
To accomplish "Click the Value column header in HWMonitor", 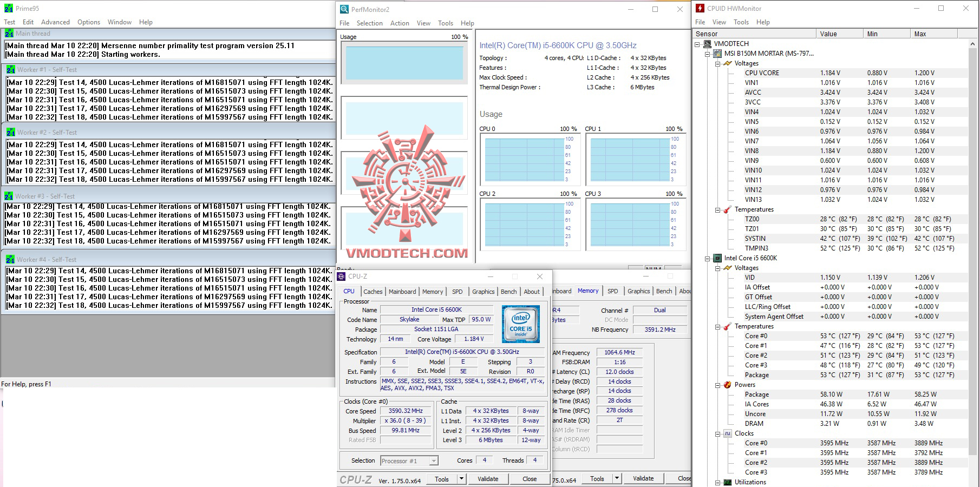I will tap(840, 34).
